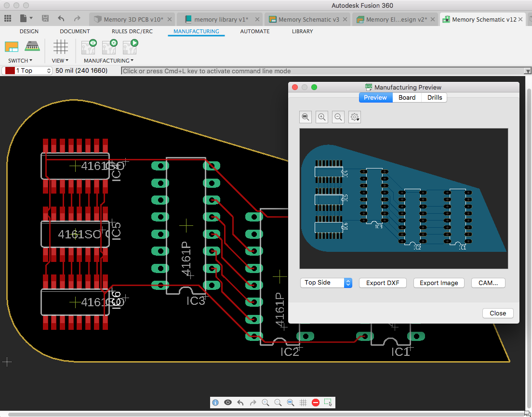Image resolution: width=532 pixels, height=417 pixels.
Task: Open the info icon in bottom toolbar
Action: pyautogui.click(x=215, y=403)
